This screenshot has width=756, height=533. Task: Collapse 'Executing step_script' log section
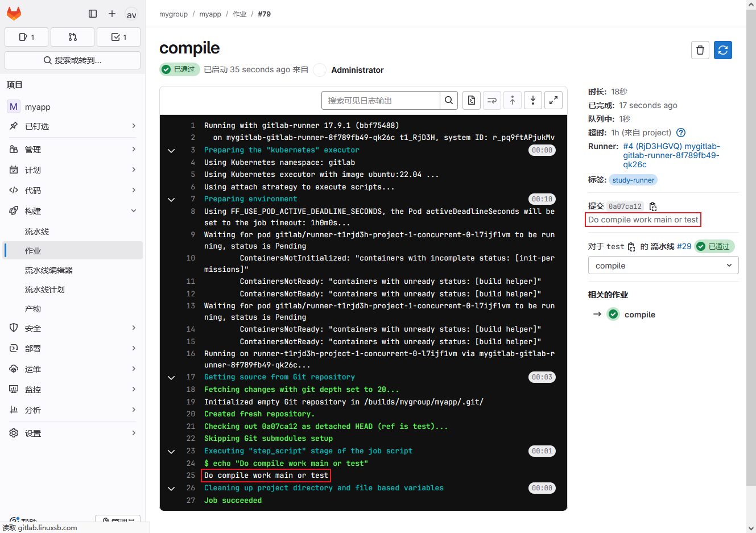pyautogui.click(x=171, y=452)
